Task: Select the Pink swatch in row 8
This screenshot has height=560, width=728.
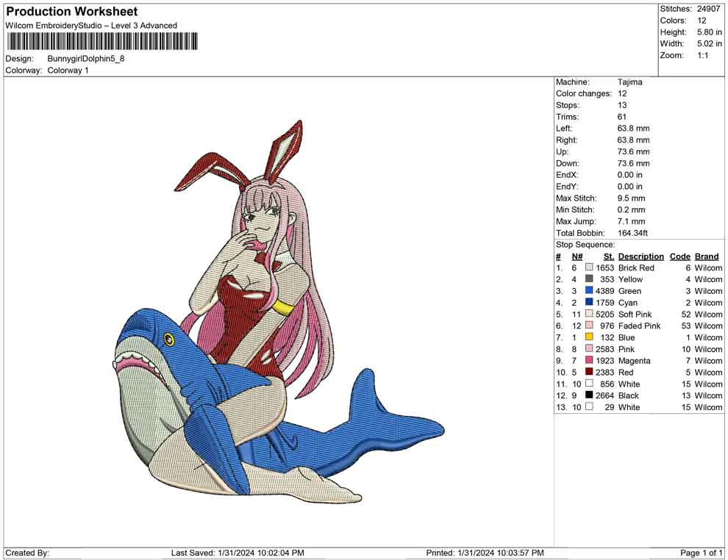Action: [589, 348]
